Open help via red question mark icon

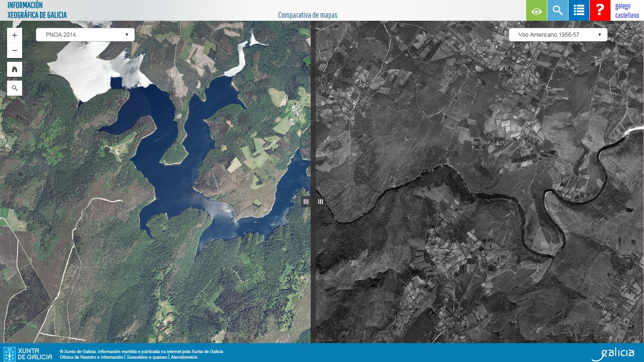[600, 10]
